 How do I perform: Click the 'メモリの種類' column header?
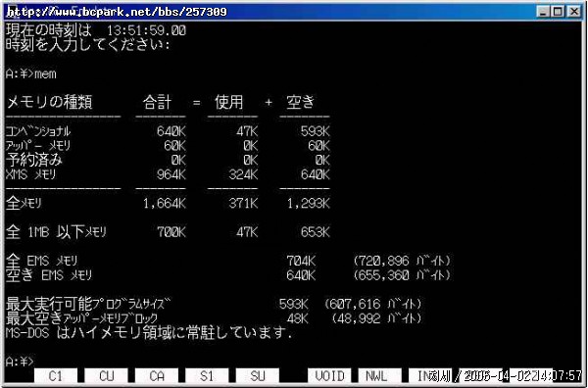49,102
